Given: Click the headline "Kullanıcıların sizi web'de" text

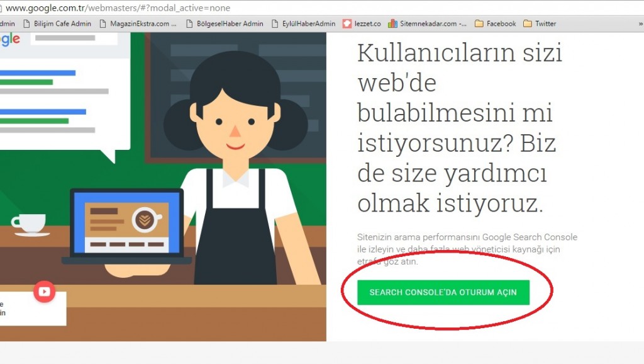Looking at the screenshot, I should (x=460, y=68).
